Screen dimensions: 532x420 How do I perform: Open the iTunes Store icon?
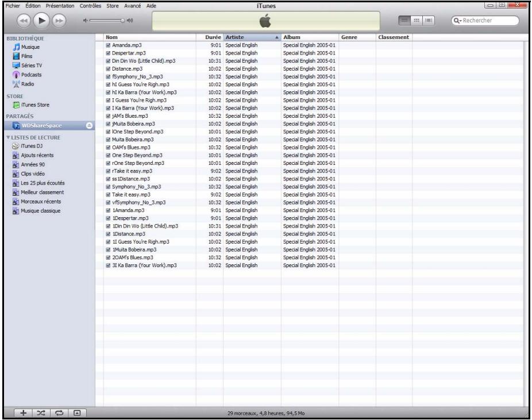click(x=16, y=105)
